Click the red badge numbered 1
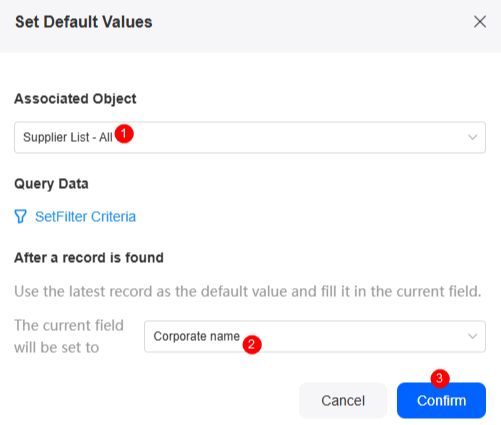 [x=124, y=134]
